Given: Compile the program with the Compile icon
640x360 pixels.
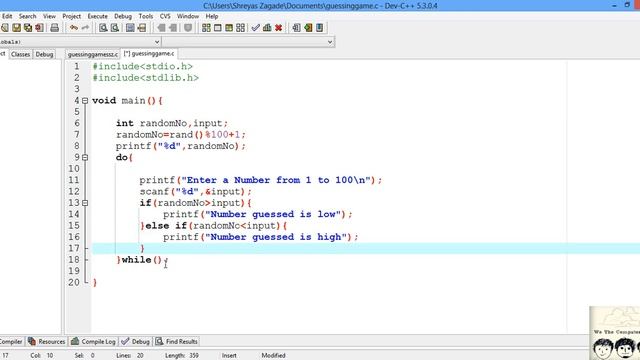Looking at the screenshot, I should [x=206, y=28].
